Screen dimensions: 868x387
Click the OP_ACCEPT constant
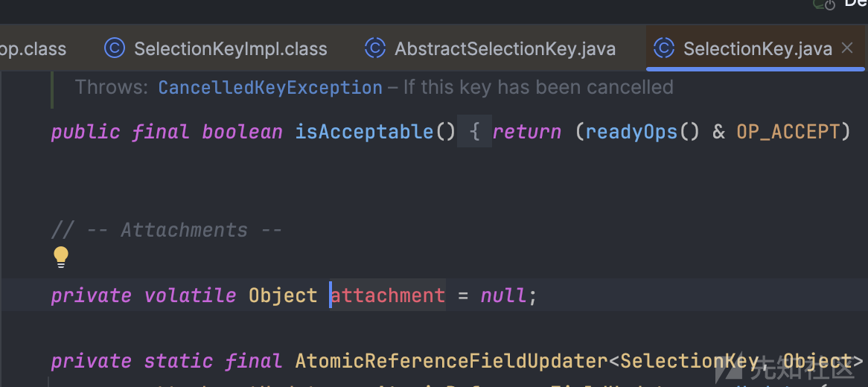[x=788, y=132]
